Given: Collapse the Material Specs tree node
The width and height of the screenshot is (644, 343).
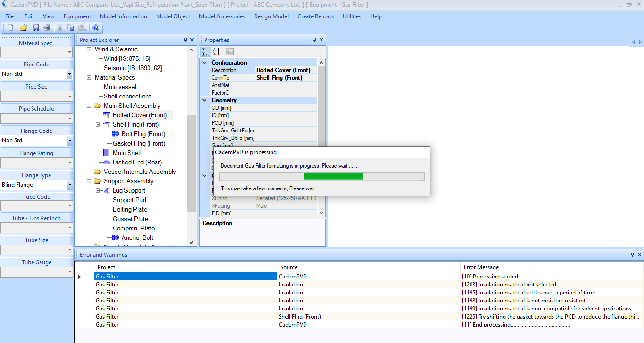Looking at the screenshot, I should tap(89, 78).
